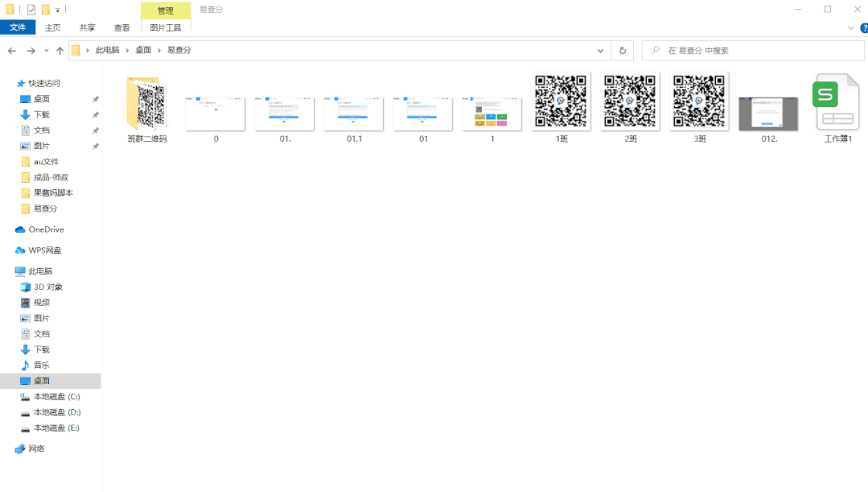Select the image thumbnail named 0
The height and width of the screenshot is (492, 868).
coord(216,119)
